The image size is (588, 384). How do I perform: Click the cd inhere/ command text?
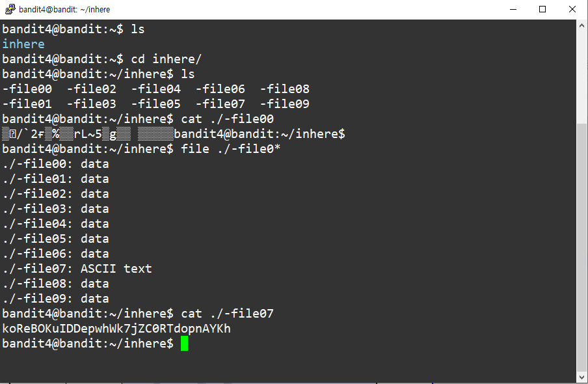tap(166, 59)
